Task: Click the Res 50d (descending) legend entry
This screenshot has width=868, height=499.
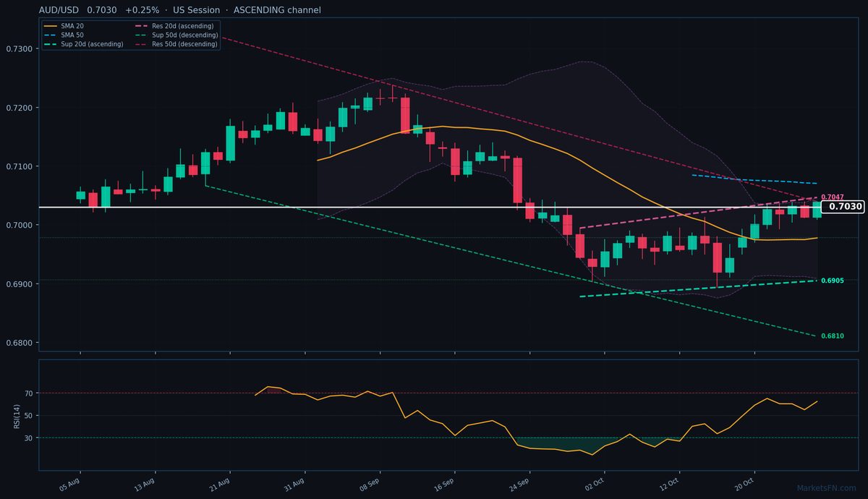Action: click(x=176, y=44)
